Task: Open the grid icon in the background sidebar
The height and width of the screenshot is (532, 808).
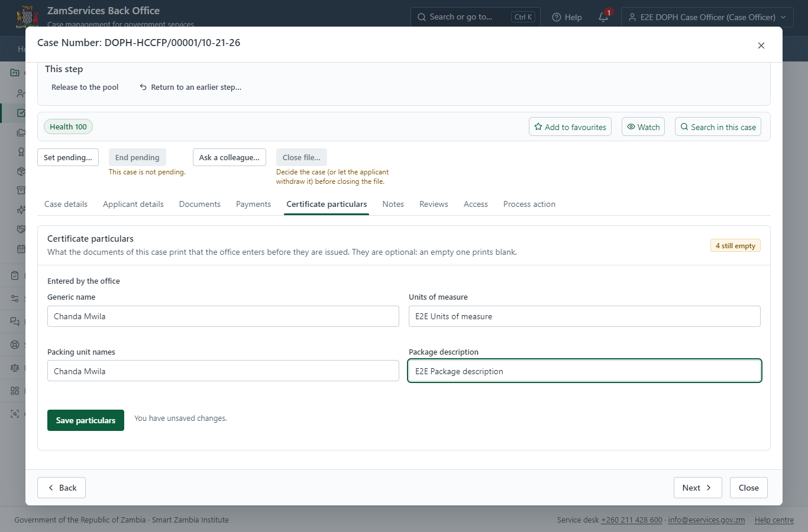Action: pos(15,391)
